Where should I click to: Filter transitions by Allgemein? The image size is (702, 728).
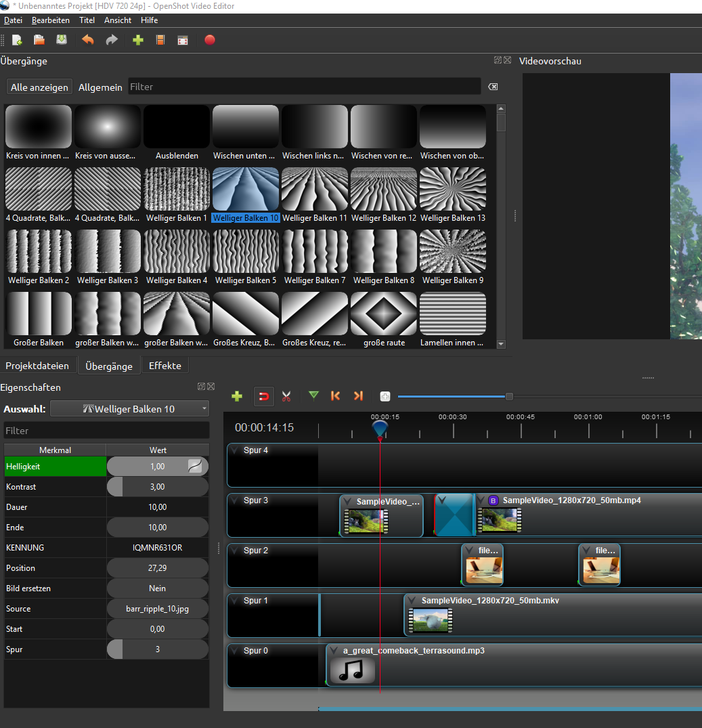[x=100, y=87]
